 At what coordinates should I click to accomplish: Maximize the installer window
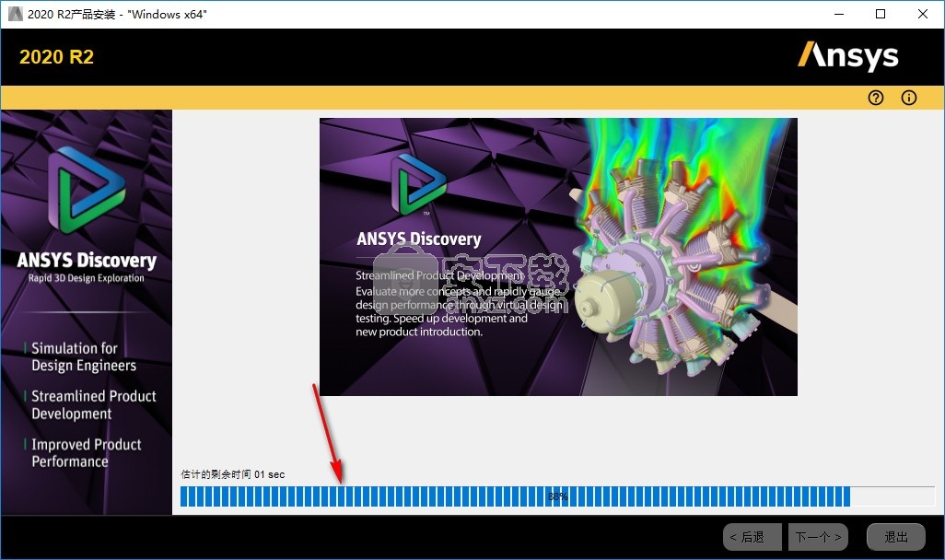click(881, 14)
